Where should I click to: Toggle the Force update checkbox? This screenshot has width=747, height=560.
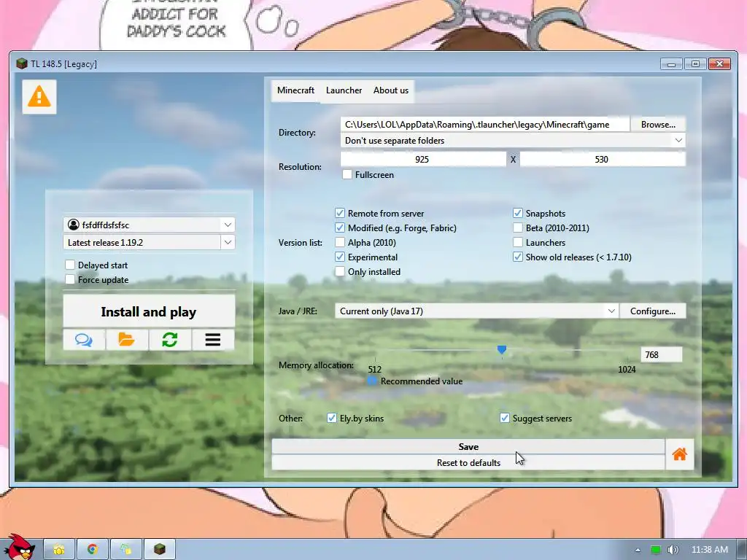[70, 279]
